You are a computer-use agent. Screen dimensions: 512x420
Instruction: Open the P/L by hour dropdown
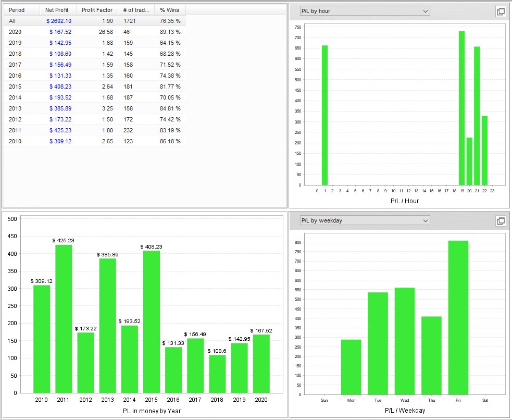(365, 11)
